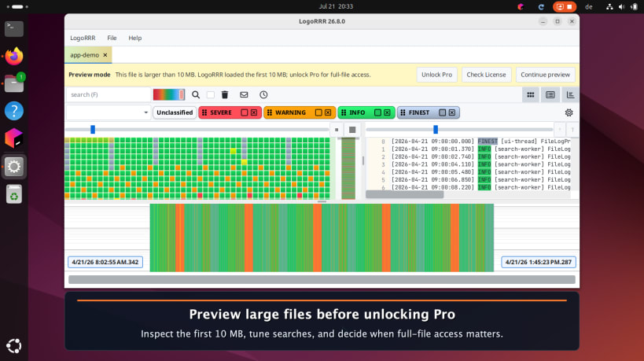
Task: Click the Unlock Pro button
Action: (x=436, y=75)
